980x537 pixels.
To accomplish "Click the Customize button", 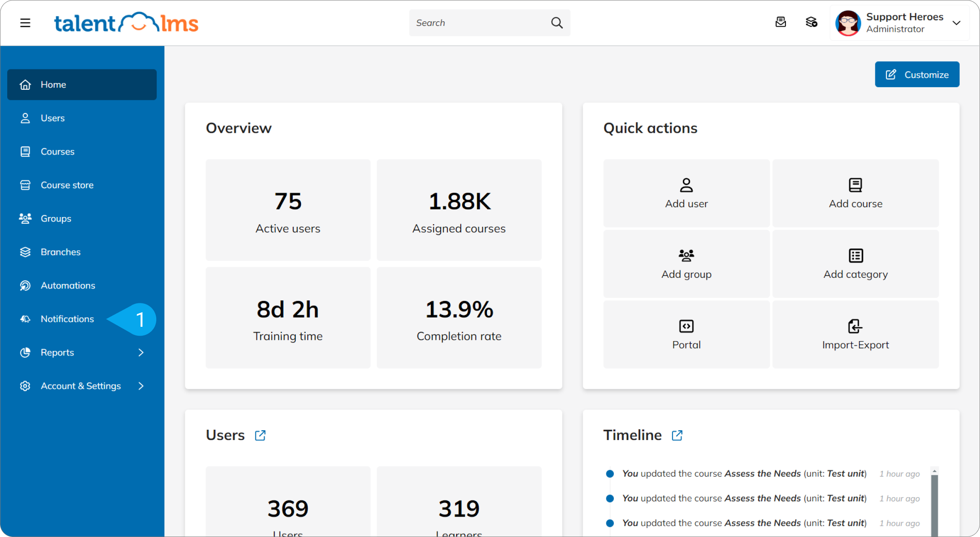I will coord(917,74).
